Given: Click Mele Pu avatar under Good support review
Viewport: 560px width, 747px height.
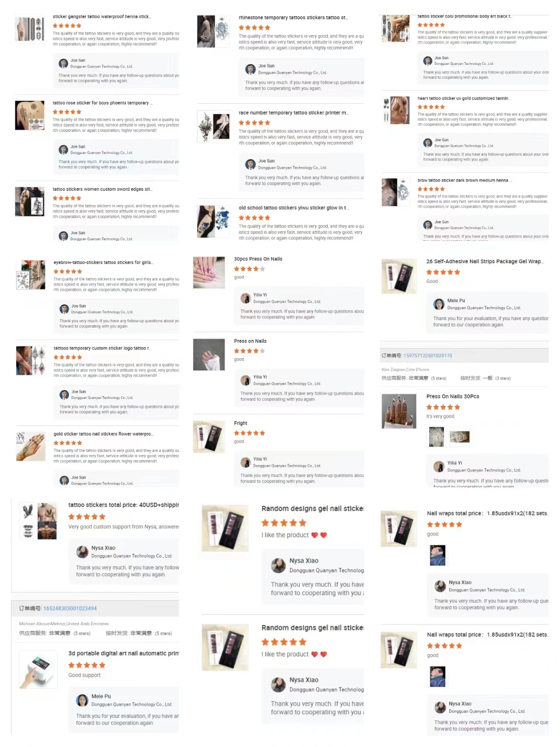Looking at the screenshot, I should 82,700.
